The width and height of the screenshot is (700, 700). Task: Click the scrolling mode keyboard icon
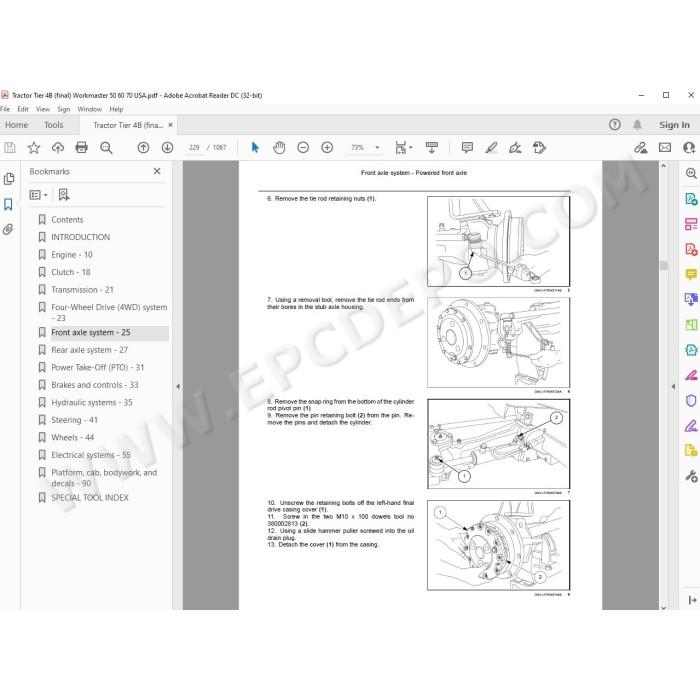(432, 147)
